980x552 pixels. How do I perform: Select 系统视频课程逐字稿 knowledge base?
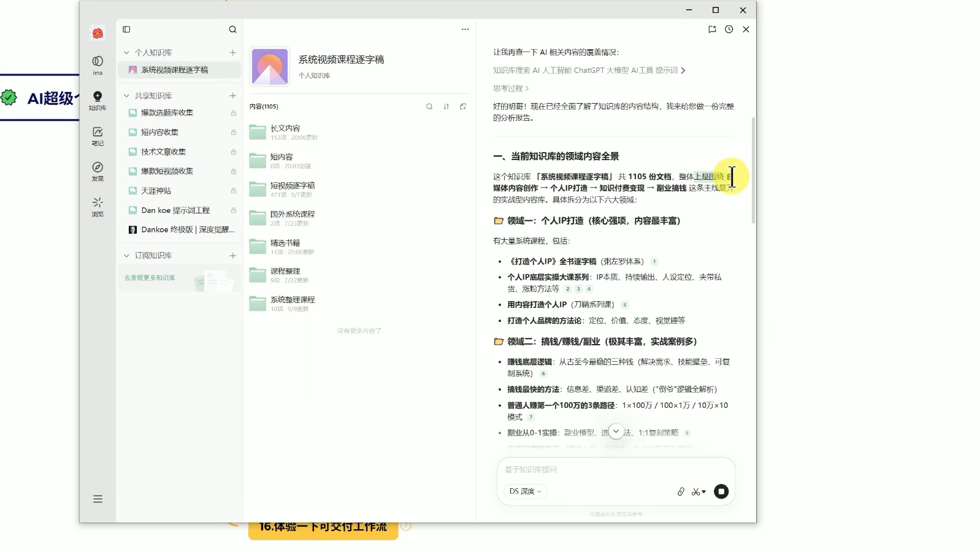179,70
